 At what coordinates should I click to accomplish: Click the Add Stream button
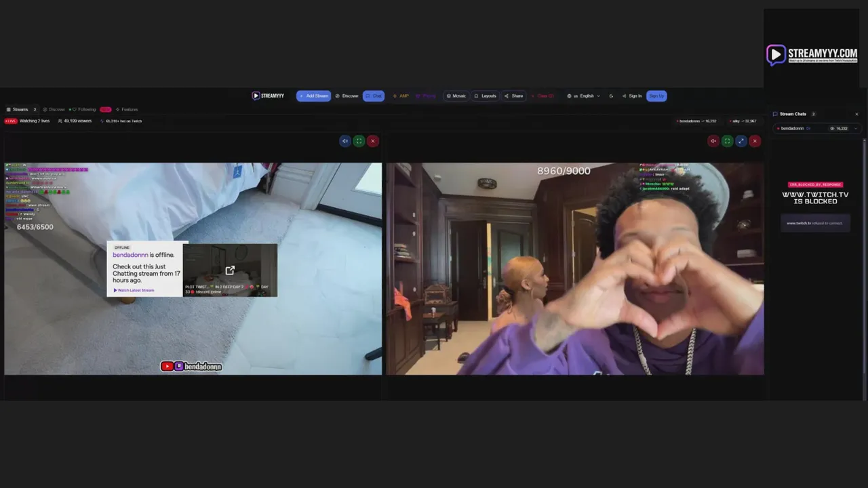pyautogui.click(x=313, y=96)
